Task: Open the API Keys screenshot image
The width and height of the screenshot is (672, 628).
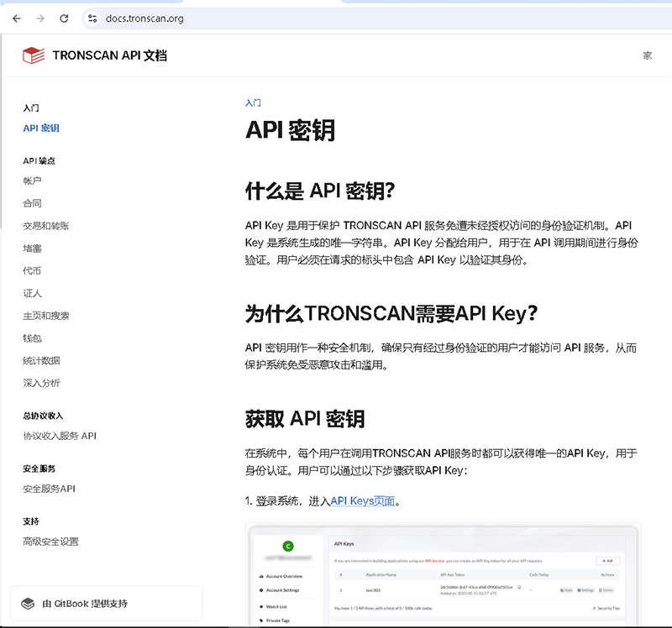Action: (443, 574)
